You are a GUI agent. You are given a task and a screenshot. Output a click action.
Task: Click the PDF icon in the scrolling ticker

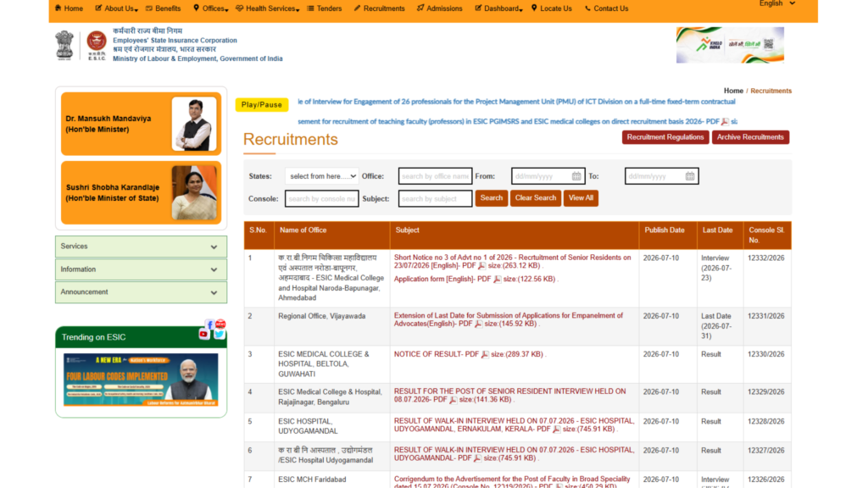tap(725, 122)
